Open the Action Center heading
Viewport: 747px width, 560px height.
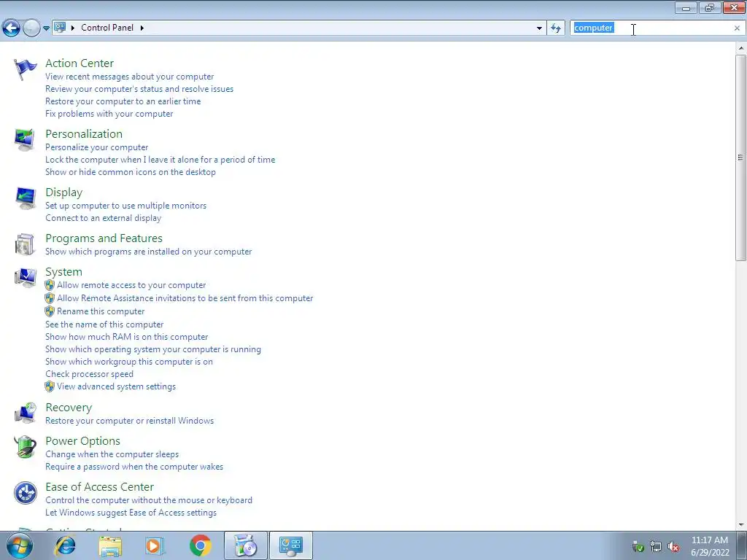80,63
